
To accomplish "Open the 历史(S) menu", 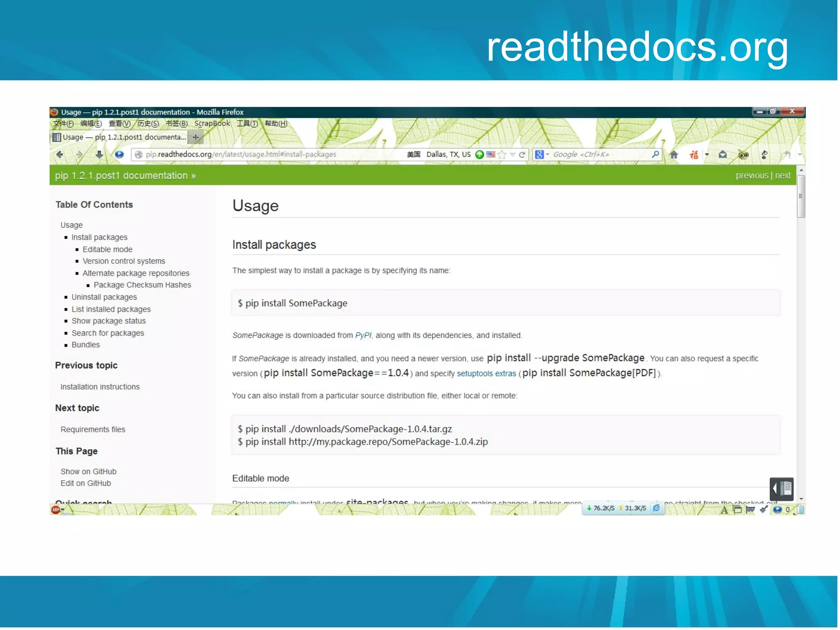I will click(148, 123).
